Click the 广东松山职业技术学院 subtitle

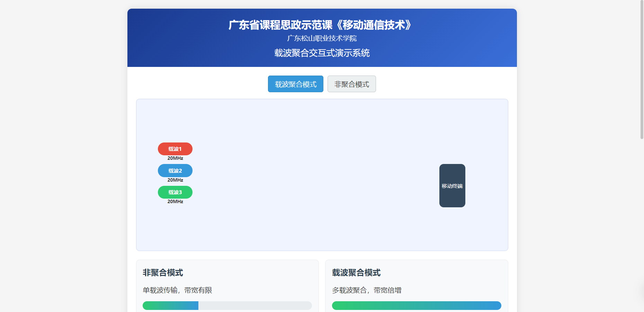pyautogui.click(x=322, y=38)
